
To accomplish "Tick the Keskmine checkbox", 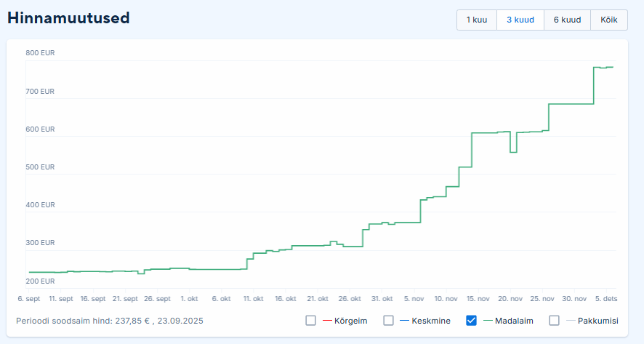I will click(388, 320).
